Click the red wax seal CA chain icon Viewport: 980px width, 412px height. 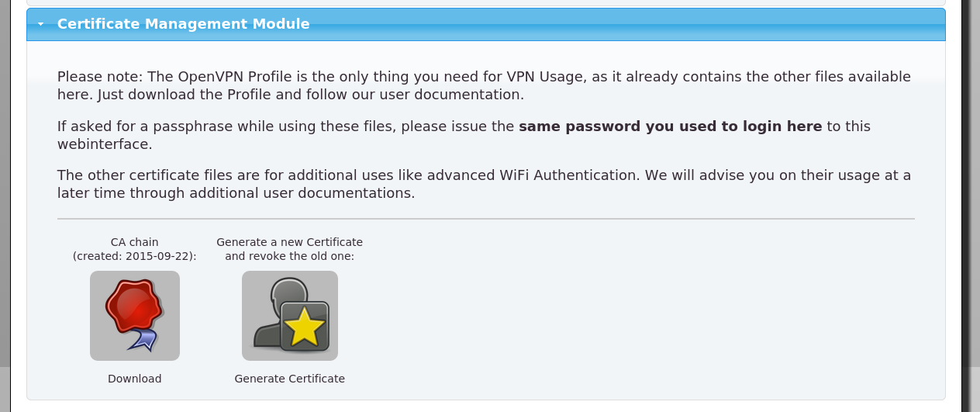click(134, 315)
